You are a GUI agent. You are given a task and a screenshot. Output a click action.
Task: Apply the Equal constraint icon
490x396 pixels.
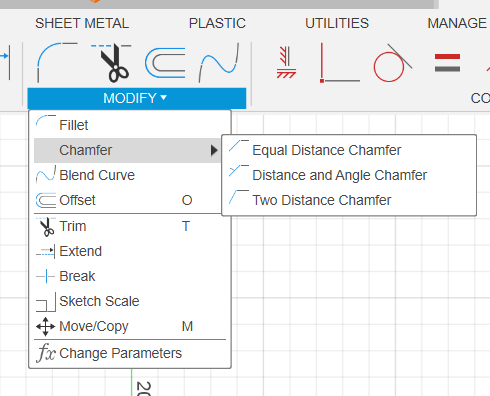(x=447, y=63)
